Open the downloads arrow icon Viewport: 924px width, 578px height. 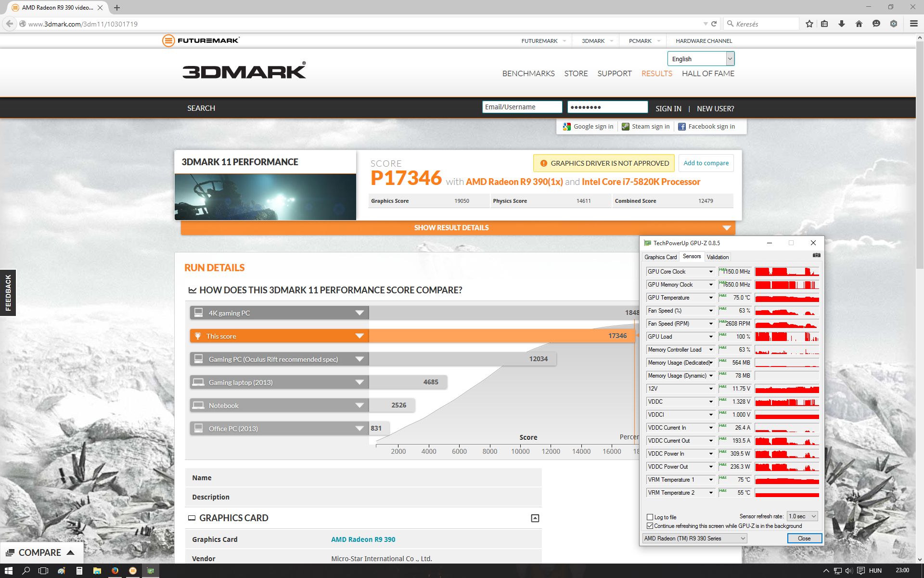coord(842,24)
